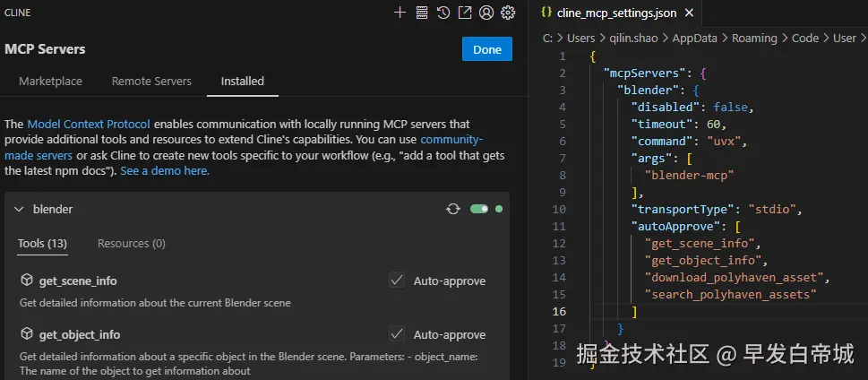This screenshot has height=380, width=868.
Task: Open the MCP Servers stack icon
Action: 421,13
